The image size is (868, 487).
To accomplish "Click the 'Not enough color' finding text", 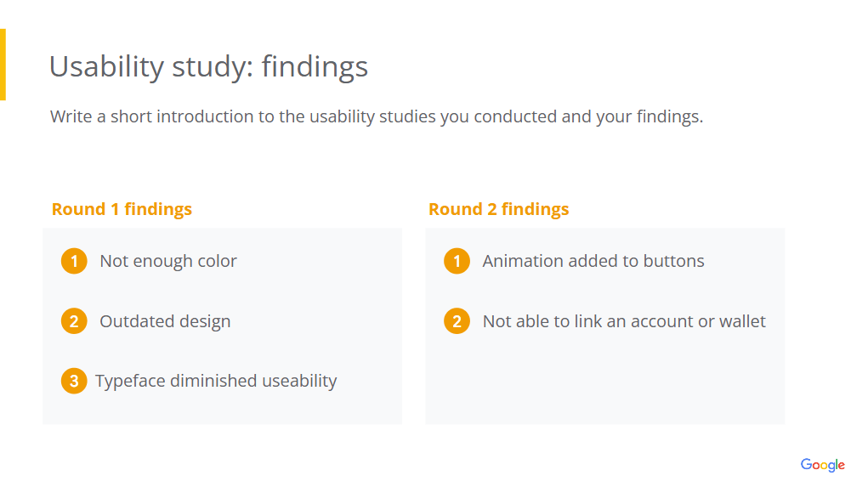I will click(x=168, y=261).
